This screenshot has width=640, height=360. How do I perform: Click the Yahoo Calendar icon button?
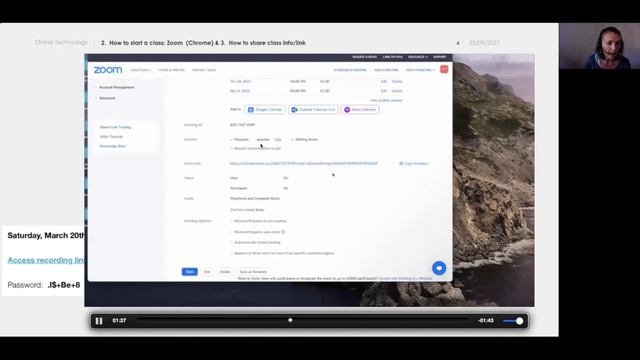coord(360,109)
